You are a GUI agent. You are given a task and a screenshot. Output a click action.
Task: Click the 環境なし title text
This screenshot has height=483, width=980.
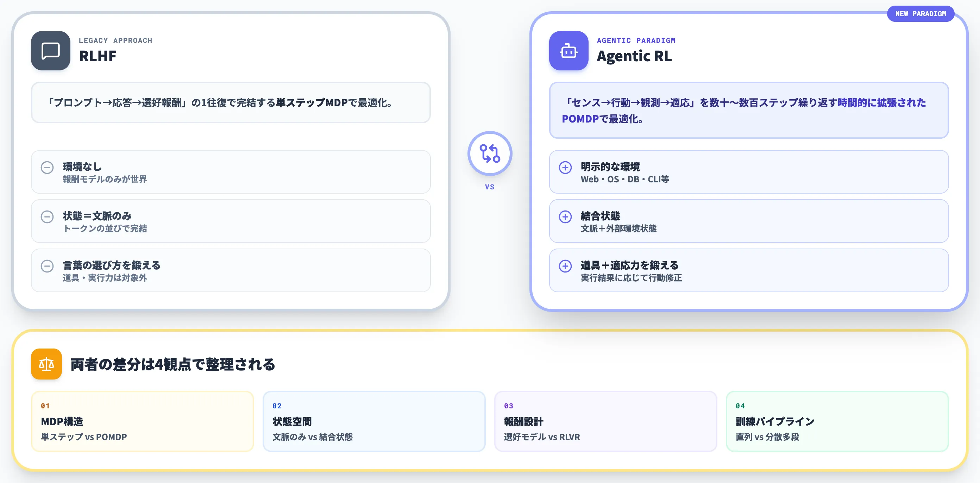click(x=82, y=167)
